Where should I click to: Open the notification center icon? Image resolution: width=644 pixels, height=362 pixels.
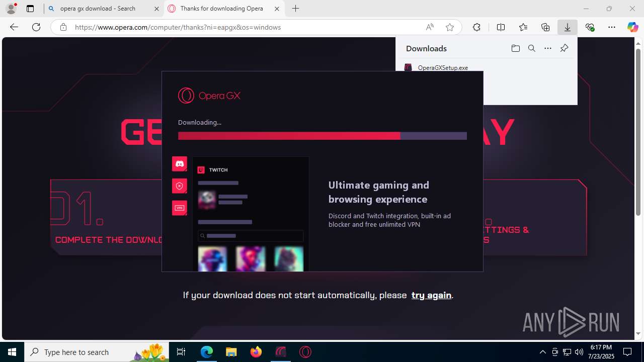tap(627, 352)
